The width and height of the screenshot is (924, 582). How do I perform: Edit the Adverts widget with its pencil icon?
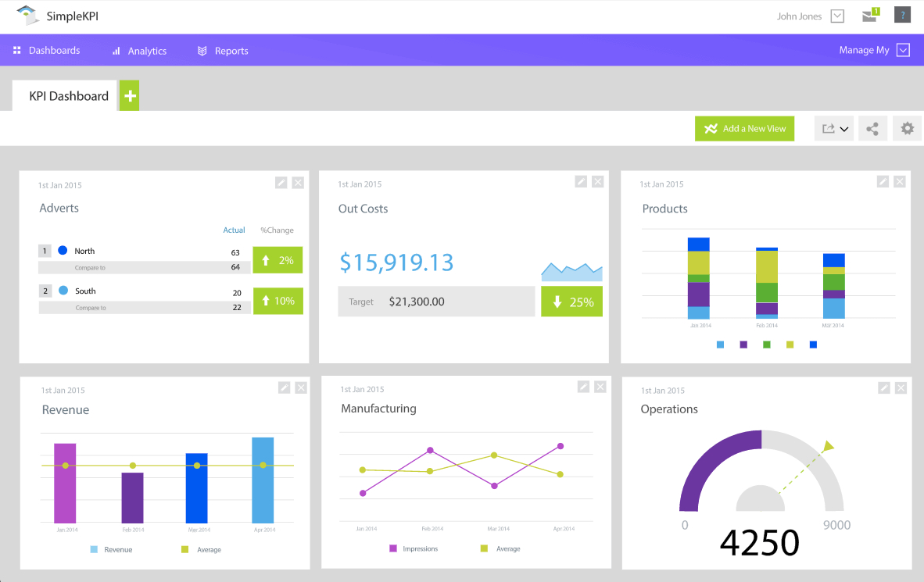(281, 182)
